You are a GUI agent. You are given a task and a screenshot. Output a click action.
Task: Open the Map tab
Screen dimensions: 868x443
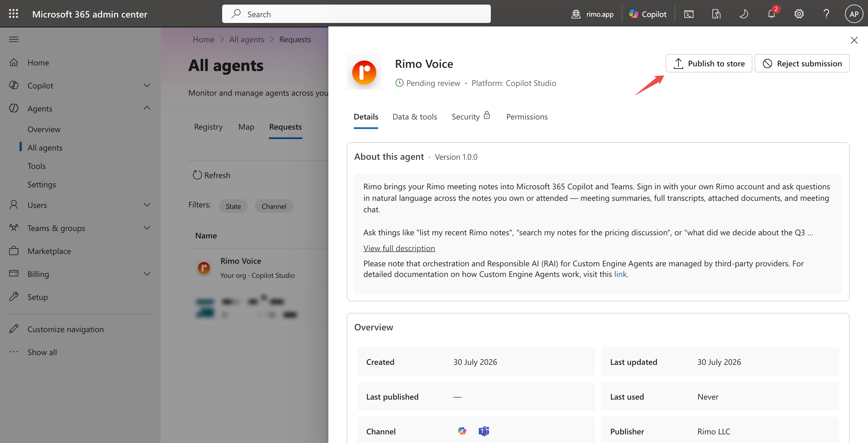(x=246, y=127)
